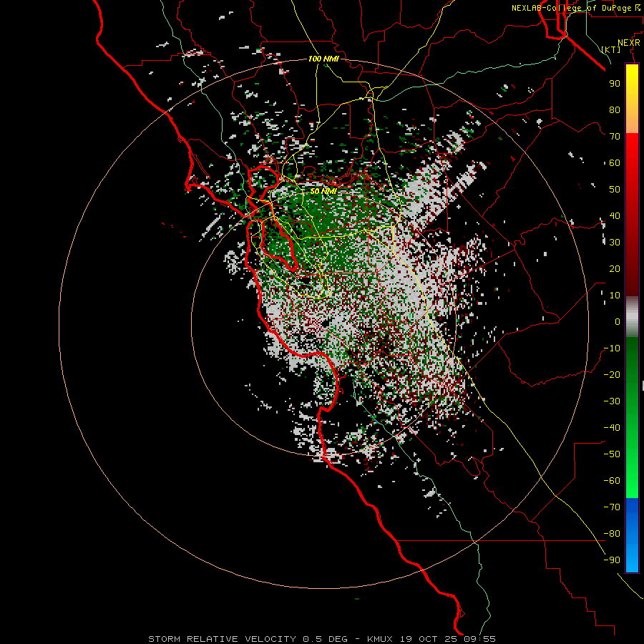Image resolution: width=644 pixels, height=644 pixels.
Task: Click the 60 value on velocity scale
Action: [x=615, y=162]
